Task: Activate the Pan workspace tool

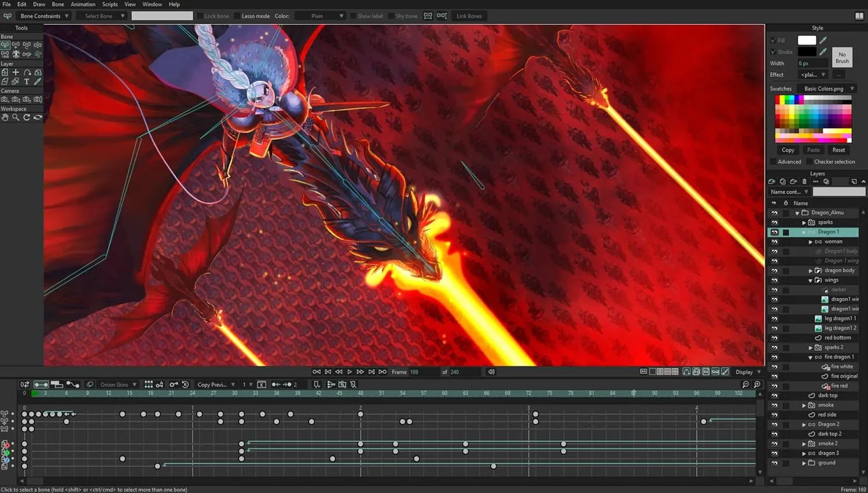Action: click(x=5, y=117)
